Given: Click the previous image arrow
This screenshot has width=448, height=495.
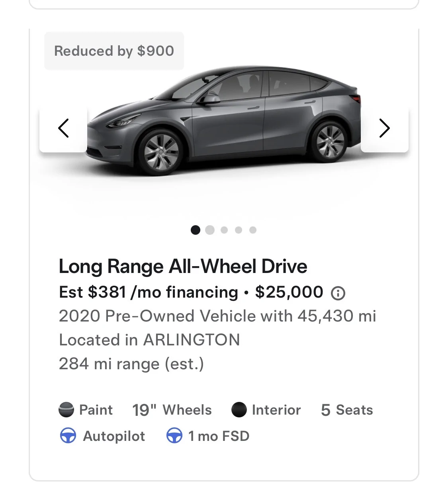Looking at the screenshot, I should click(63, 129).
